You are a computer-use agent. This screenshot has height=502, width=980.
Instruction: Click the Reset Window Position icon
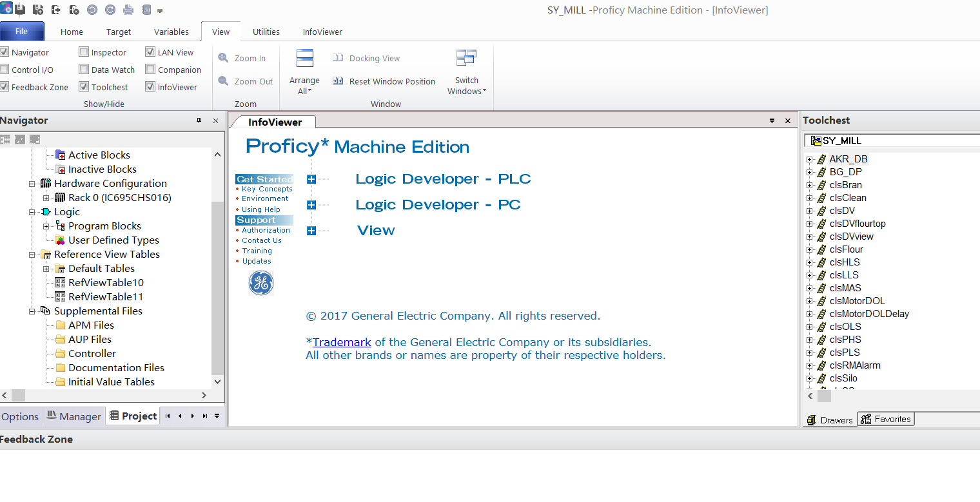click(x=338, y=81)
